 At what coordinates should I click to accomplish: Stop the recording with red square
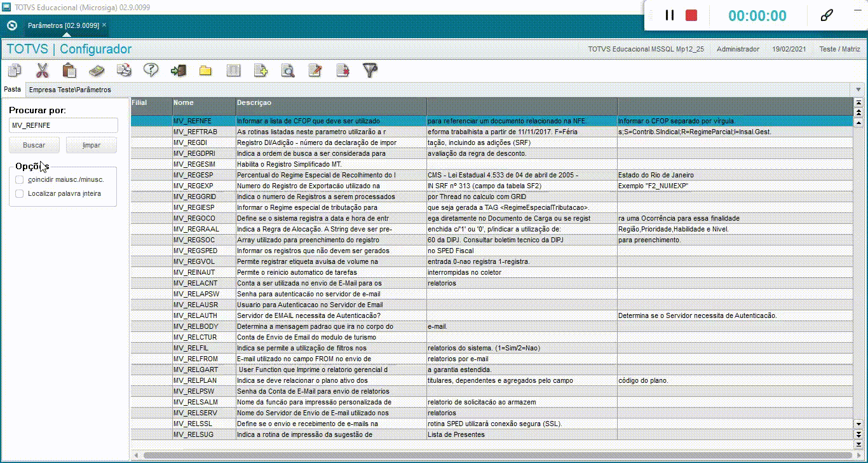click(691, 15)
